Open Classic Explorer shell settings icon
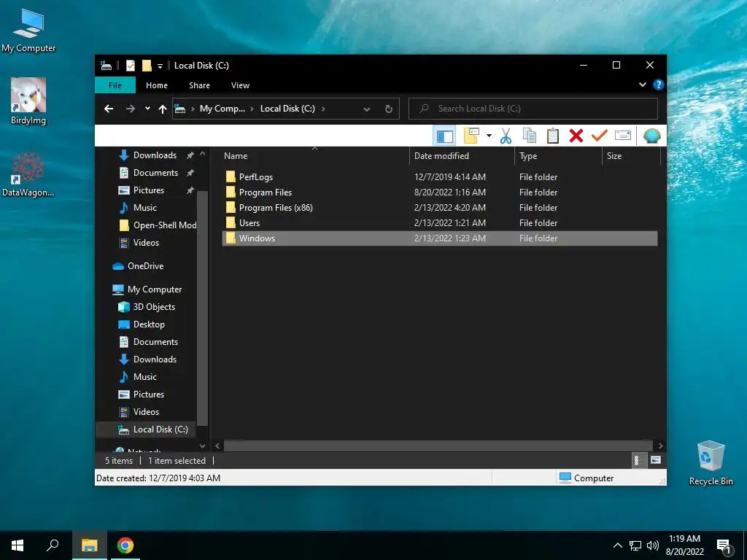Screen dimensions: 747x560 click(651, 136)
